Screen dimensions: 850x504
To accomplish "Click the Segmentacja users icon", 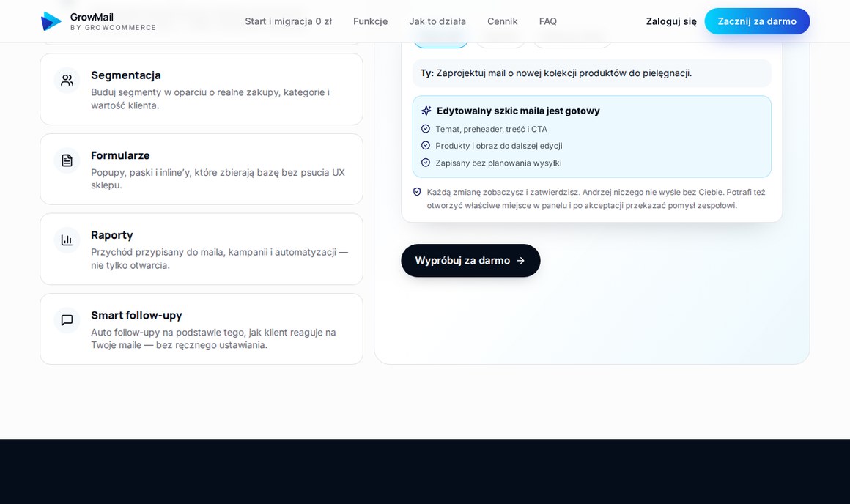I will point(67,80).
